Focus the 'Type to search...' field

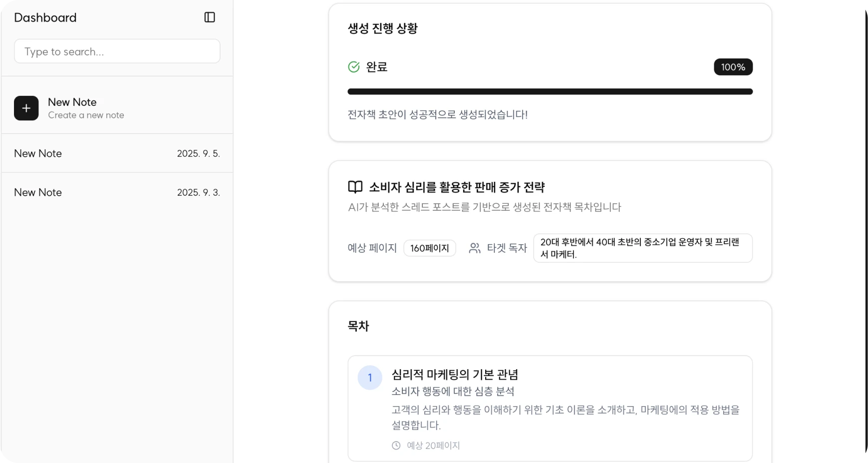click(x=117, y=51)
